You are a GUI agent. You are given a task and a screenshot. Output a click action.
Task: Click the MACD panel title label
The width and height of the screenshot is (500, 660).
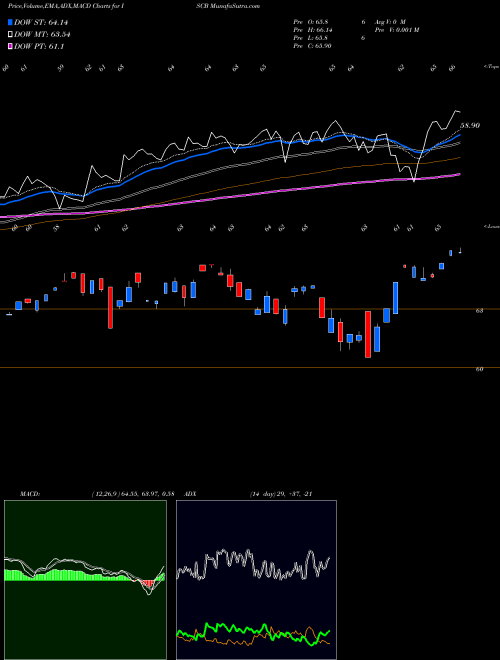30,494
